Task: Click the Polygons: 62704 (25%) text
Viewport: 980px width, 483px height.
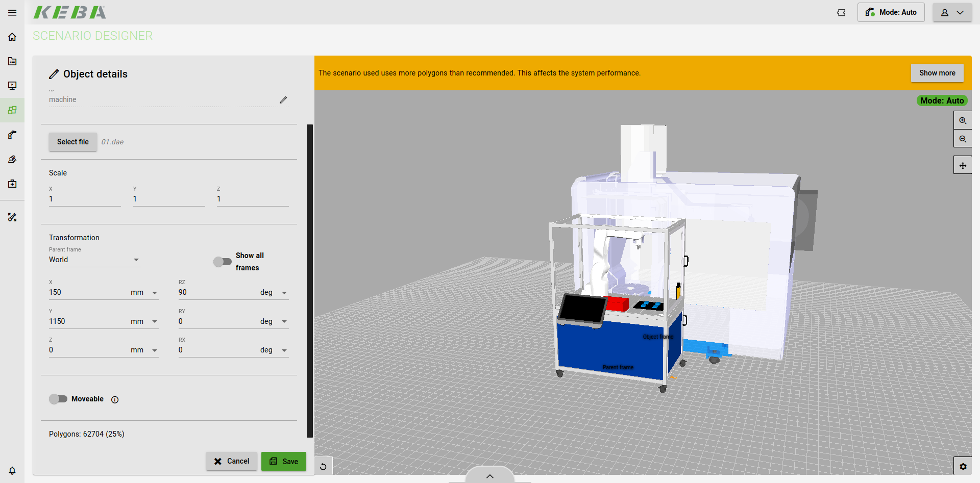Action: (x=87, y=434)
